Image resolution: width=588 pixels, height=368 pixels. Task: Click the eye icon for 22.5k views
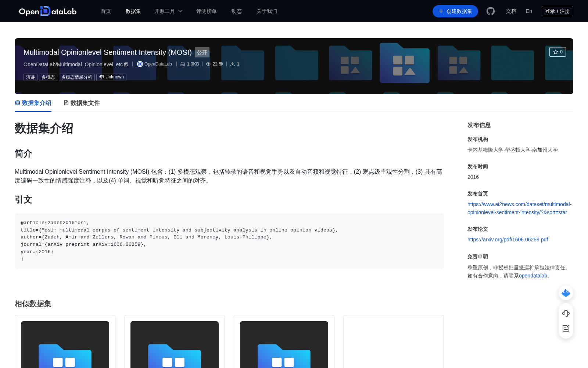coord(208,64)
